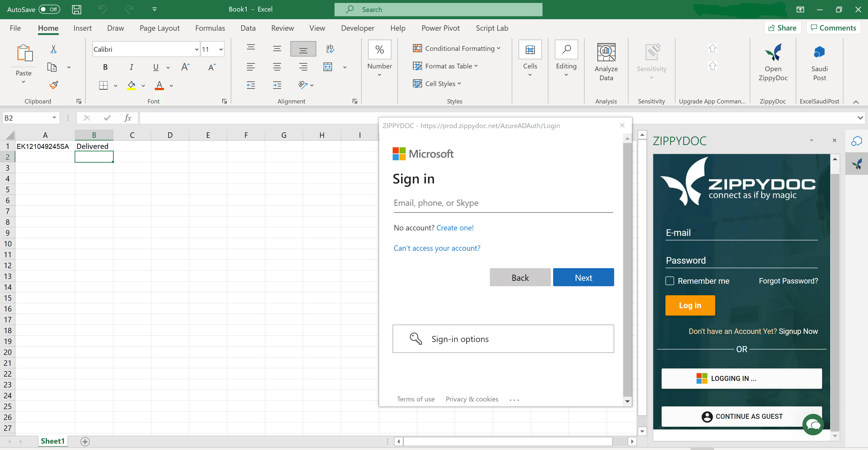Click the Cut scissors icon
The height and width of the screenshot is (450, 868).
click(x=53, y=49)
